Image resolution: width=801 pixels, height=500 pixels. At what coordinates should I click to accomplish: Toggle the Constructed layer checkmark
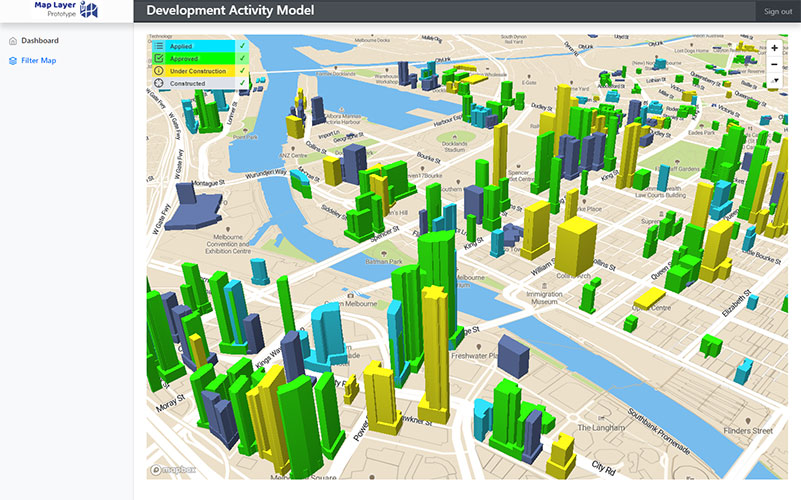point(242,83)
